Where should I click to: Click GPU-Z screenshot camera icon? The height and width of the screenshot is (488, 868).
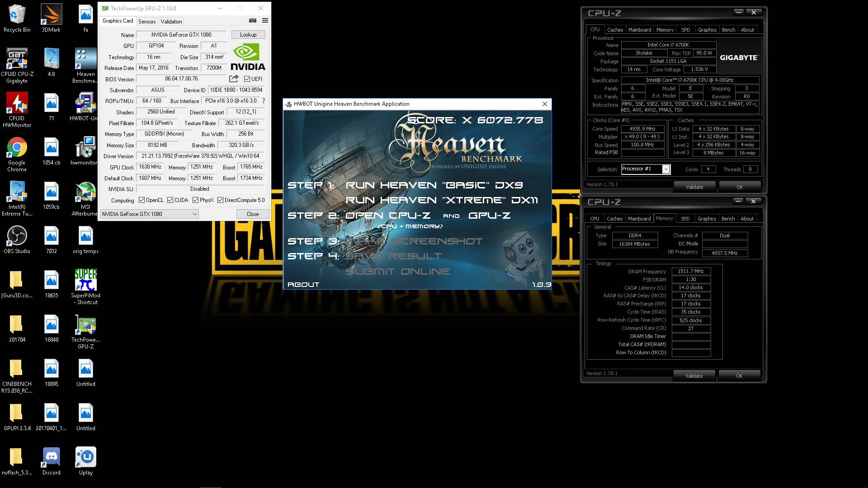point(253,21)
